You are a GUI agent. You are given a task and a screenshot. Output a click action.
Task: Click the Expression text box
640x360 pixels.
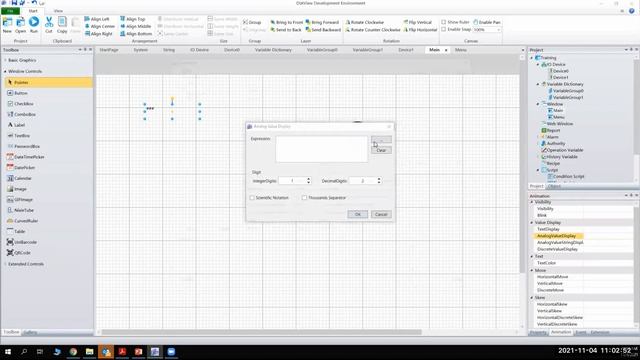[x=322, y=149]
